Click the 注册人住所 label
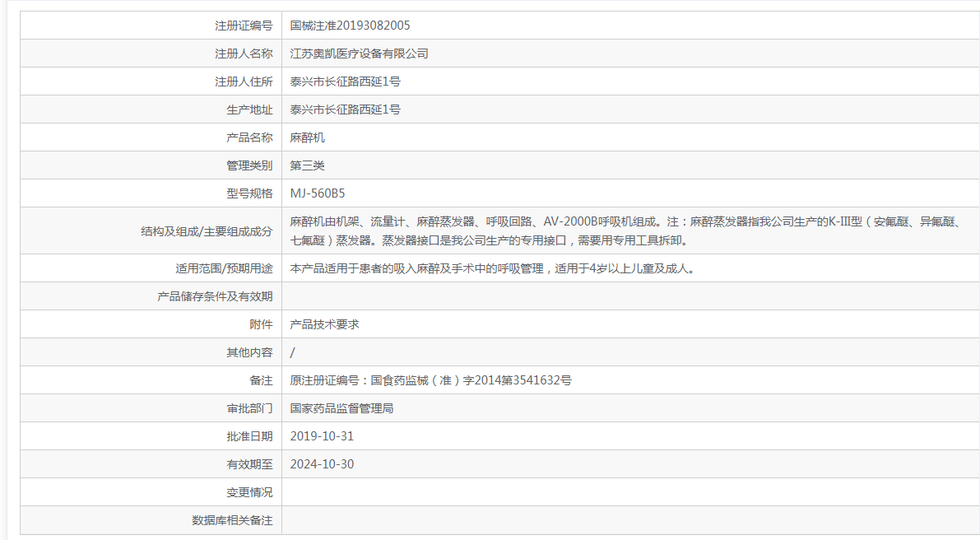The image size is (980, 540). [244, 81]
